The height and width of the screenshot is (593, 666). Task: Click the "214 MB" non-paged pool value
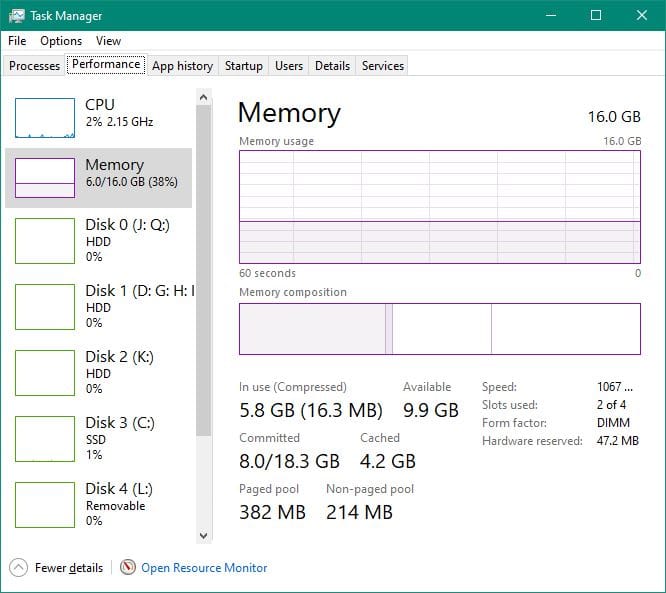pyautogui.click(x=359, y=512)
